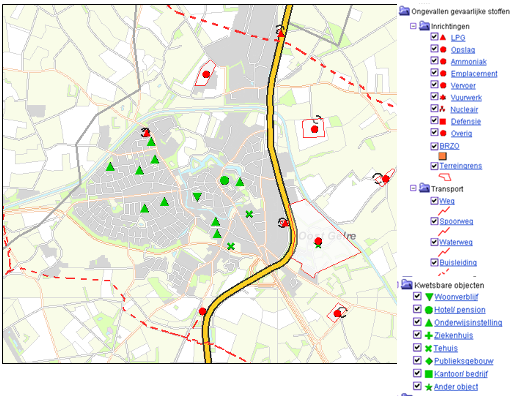Screen dimensions: 519x396
Task: Open the Ammoniak legend link
Action: 469,62
